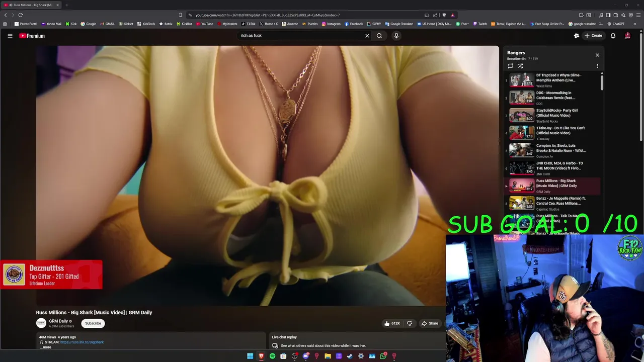Open ChatGPT bookmark
The image size is (644, 362).
tap(616, 24)
